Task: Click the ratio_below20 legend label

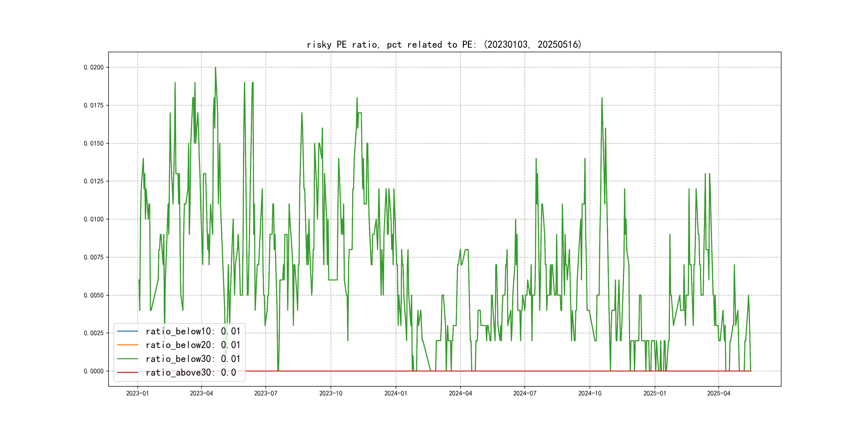Action: 193,345
